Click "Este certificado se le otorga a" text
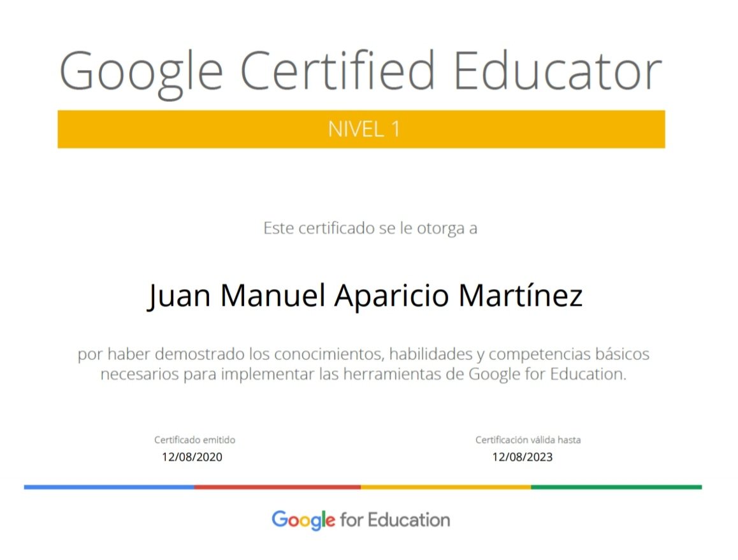The width and height of the screenshot is (738, 560). click(x=370, y=228)
